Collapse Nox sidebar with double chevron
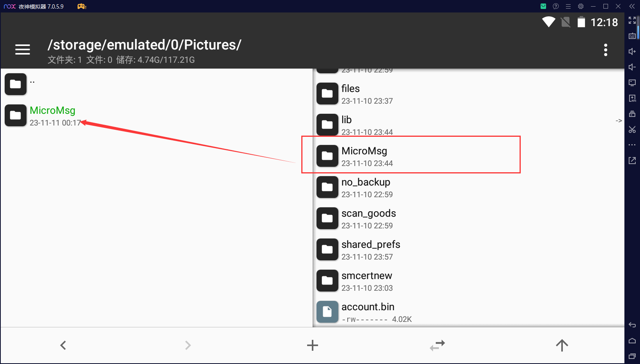Viewport: 640px width, 364px height. click(632, 6)
